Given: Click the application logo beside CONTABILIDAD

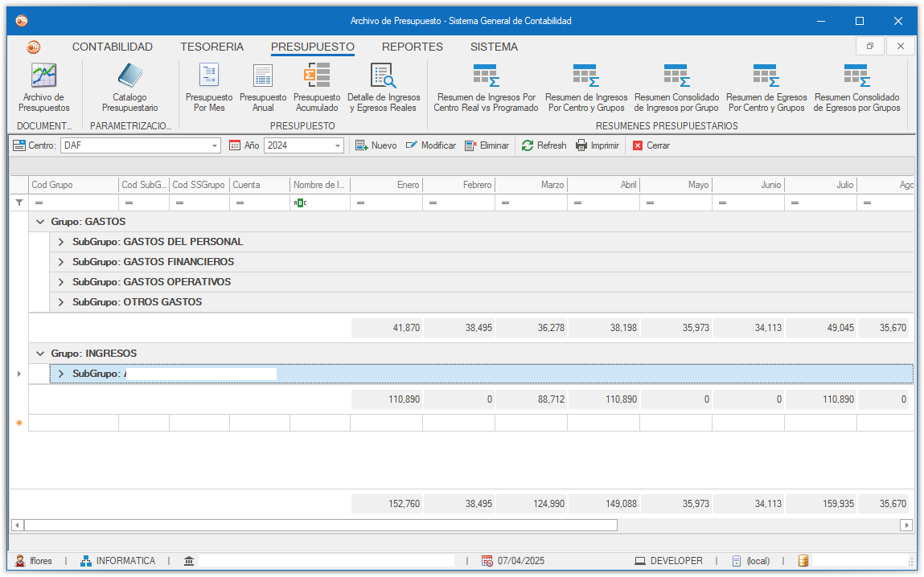Looking at the screenshot, I should 34,47.
